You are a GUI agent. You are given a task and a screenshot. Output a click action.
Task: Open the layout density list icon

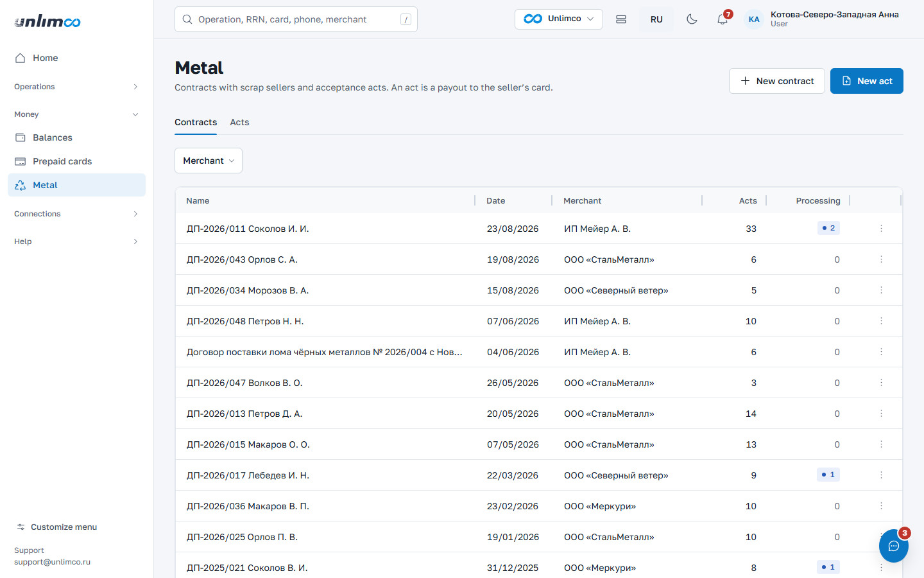coord(621,19)
